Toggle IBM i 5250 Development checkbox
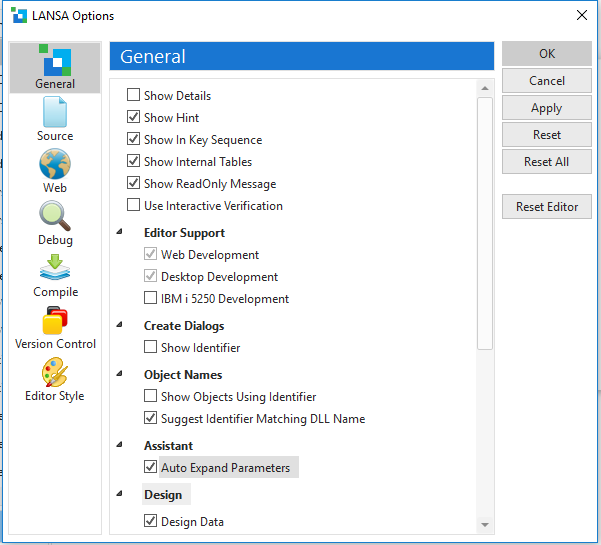 (x=151, y=299)
